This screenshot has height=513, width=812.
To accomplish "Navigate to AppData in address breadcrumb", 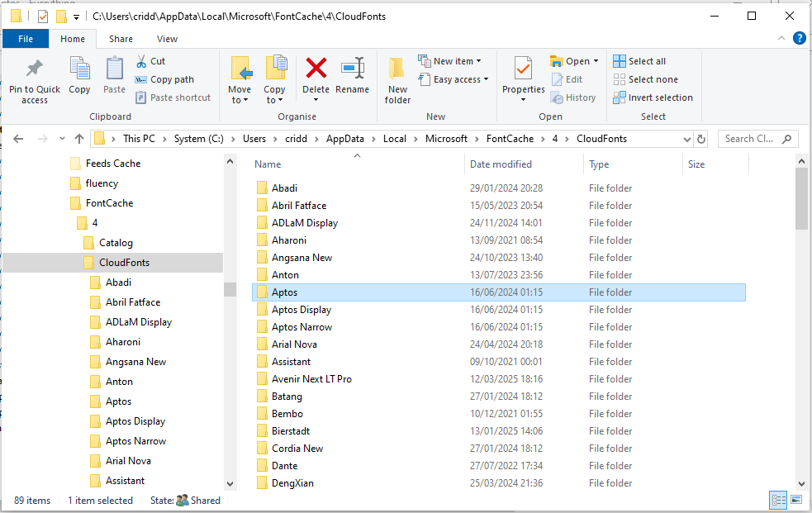I will [x=345, y=139].
